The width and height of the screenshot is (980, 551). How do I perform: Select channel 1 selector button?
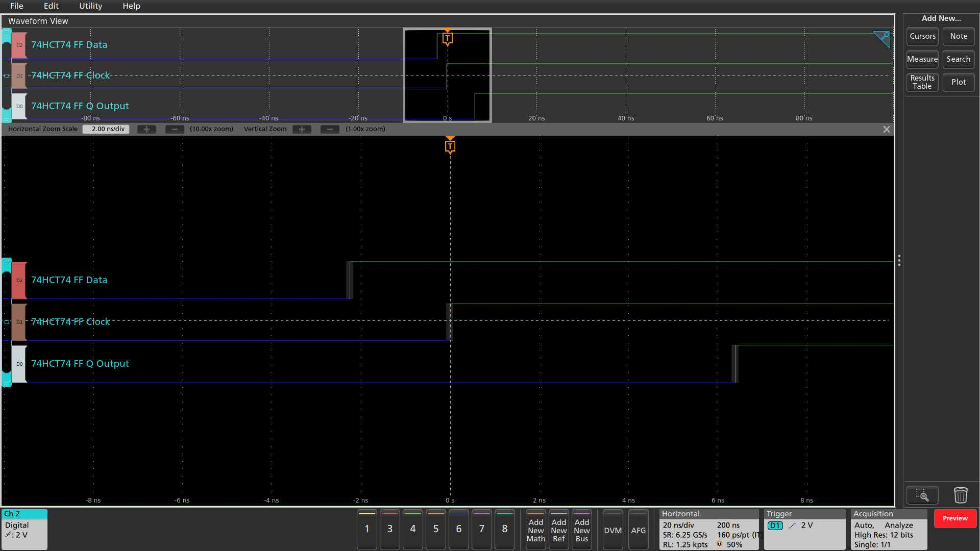367,528
